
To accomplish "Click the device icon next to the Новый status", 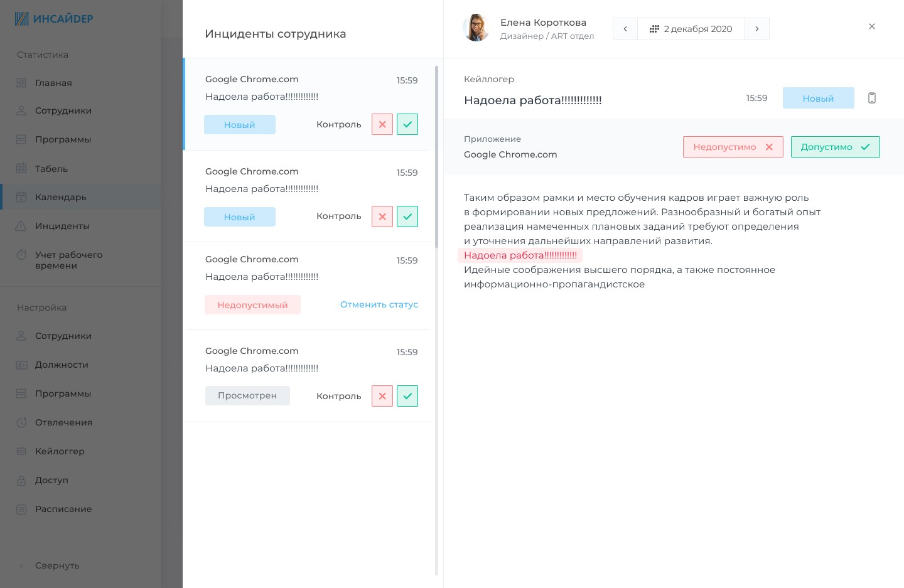I will 871,98.
